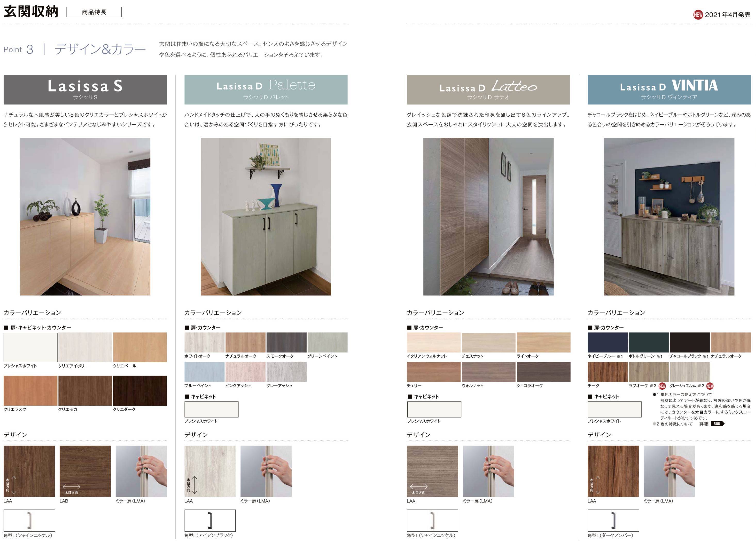Click the NEW badge next to 2021年4月発売

[x=698, y=15]
